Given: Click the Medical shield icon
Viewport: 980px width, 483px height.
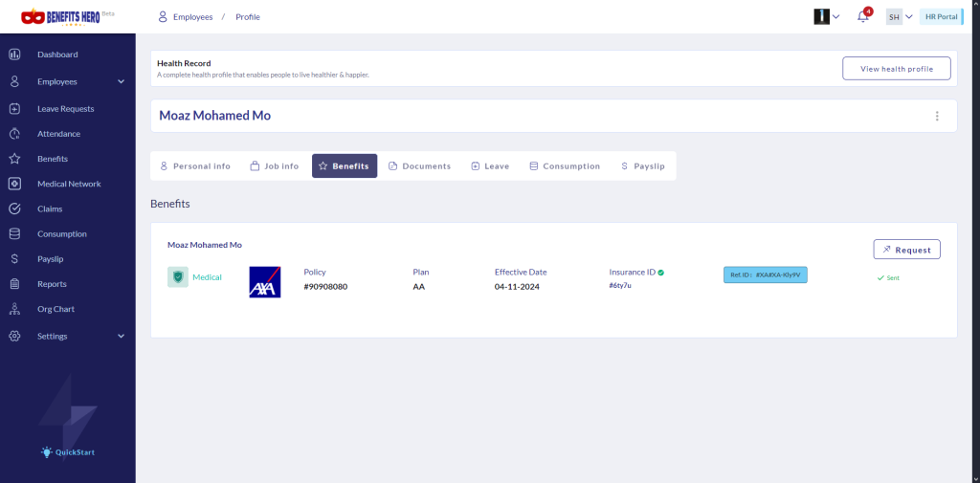Looking at the screenshot, I should pyautogui.click(x=177, y=276).
